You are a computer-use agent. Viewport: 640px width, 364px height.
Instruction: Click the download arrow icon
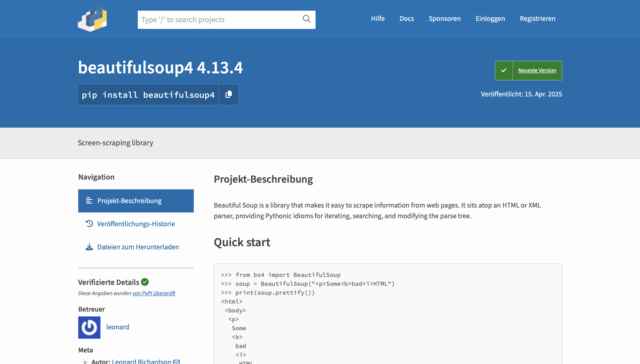tap(89, 247)
